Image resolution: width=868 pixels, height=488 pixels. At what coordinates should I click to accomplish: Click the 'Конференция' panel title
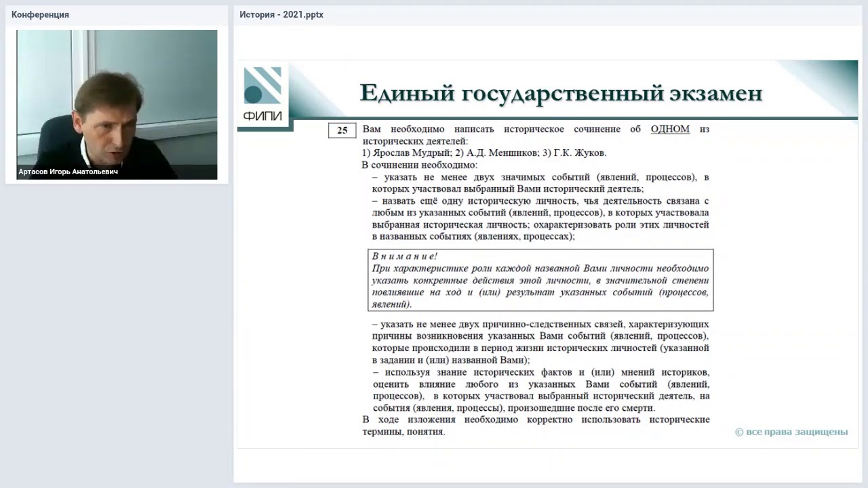[x=40, y=15]
